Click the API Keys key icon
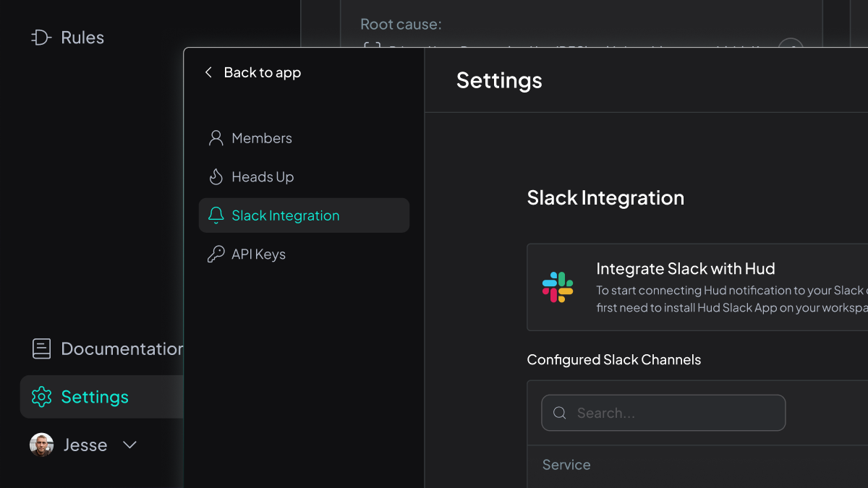Viewport: 868px width, 488px height. click(x=216, y=254)
